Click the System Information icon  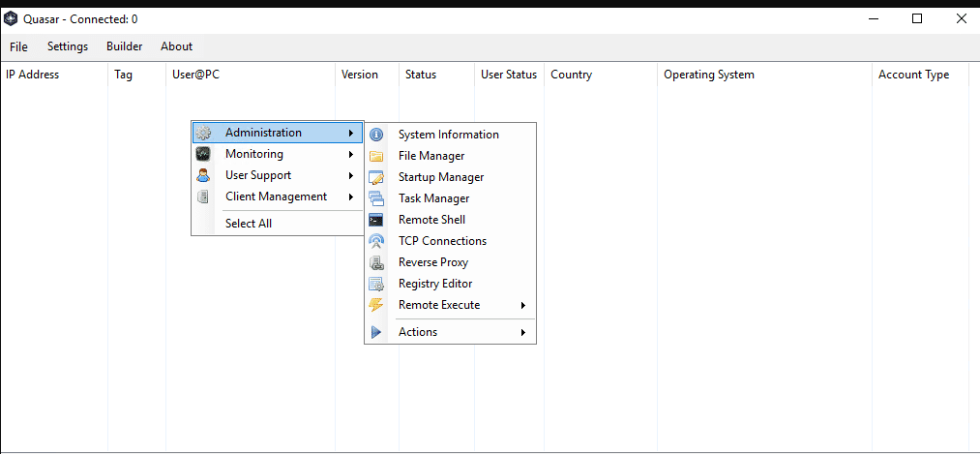tap(376, 135)
